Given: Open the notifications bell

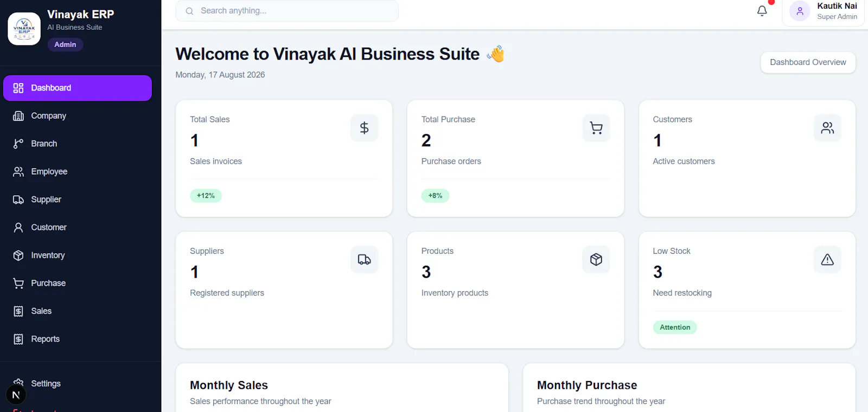Looking at the screenshot, I should pos(762,11).
